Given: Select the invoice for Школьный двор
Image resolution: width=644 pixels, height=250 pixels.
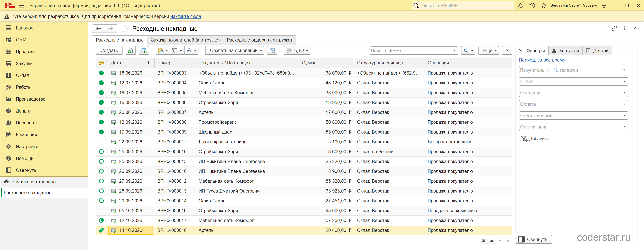Looking at the screenshot, I should (304, 132).
